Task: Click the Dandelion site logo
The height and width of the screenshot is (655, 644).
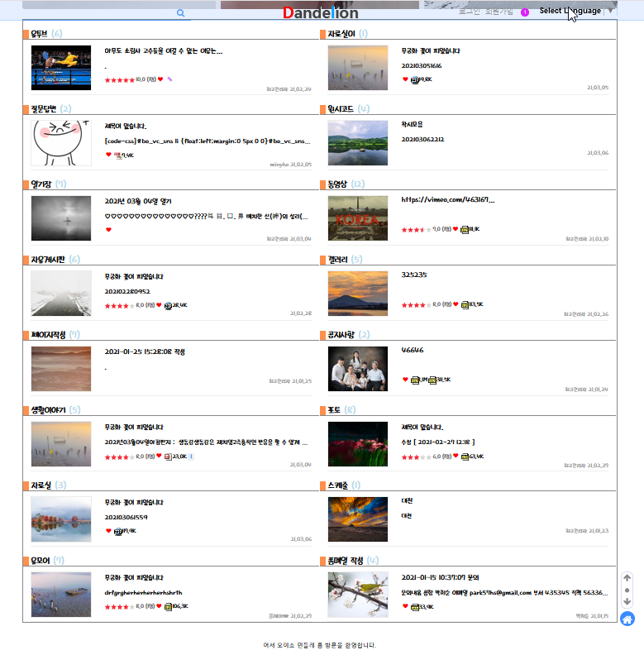Action: click(320, 12)
